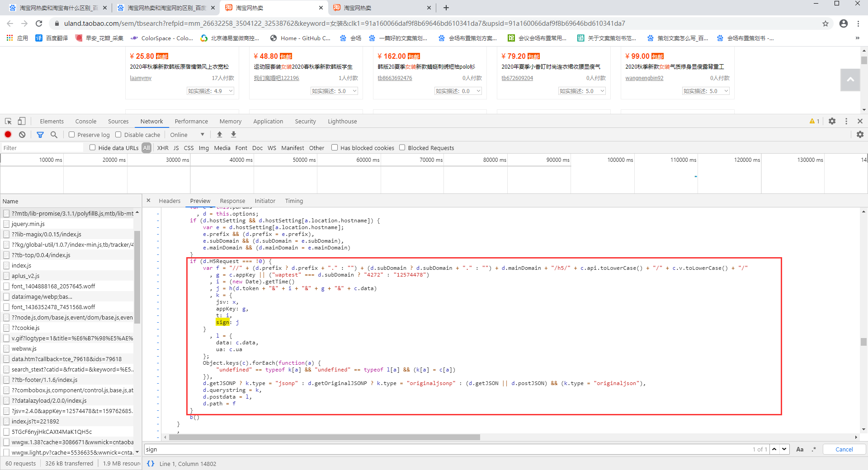Open Chrome three-dot menu
Image resolution: width=868 pixels, height=470 pixels.
pyautogui.click(x=859, y=23)
